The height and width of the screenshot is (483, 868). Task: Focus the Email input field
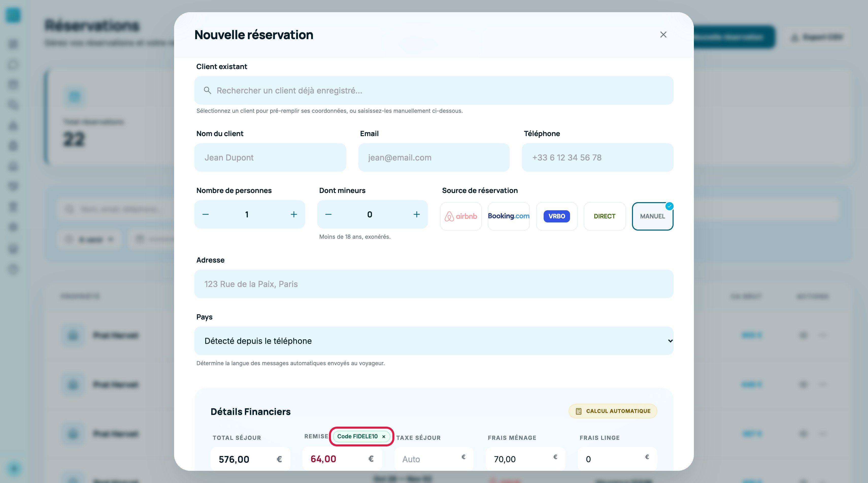pos(434,157)
